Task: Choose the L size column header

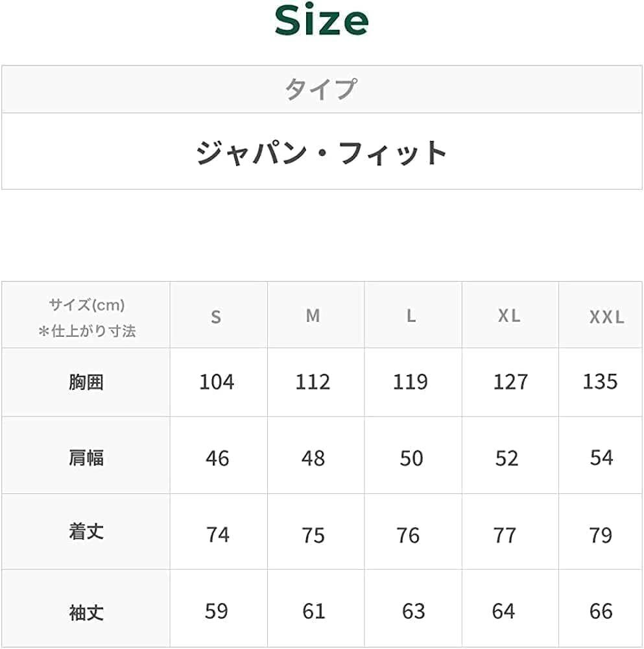Action: click(x=411, y=316)
